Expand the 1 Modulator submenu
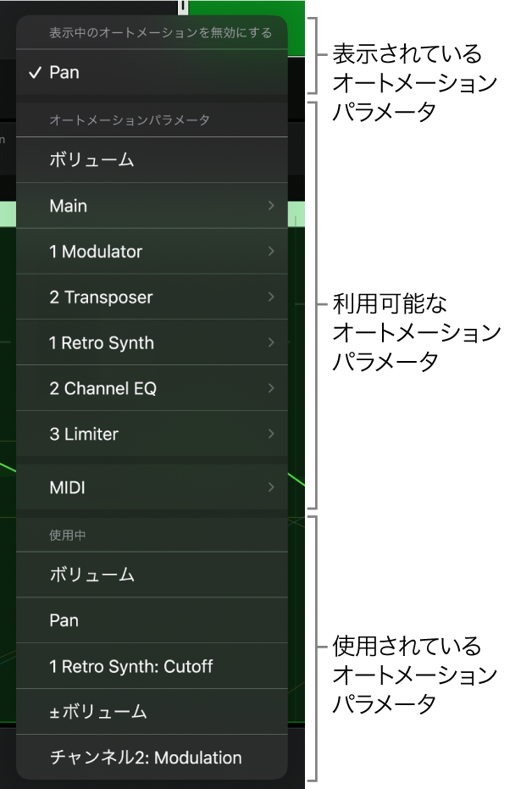 point(273,251)
